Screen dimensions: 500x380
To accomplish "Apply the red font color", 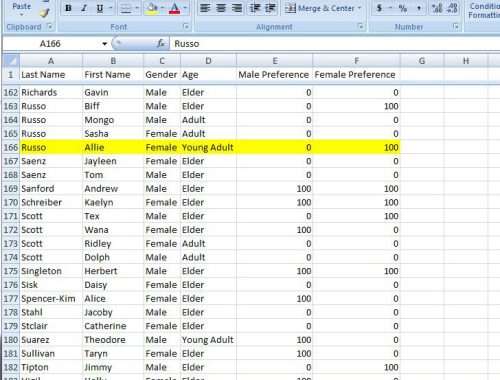I will click(174, 8).
